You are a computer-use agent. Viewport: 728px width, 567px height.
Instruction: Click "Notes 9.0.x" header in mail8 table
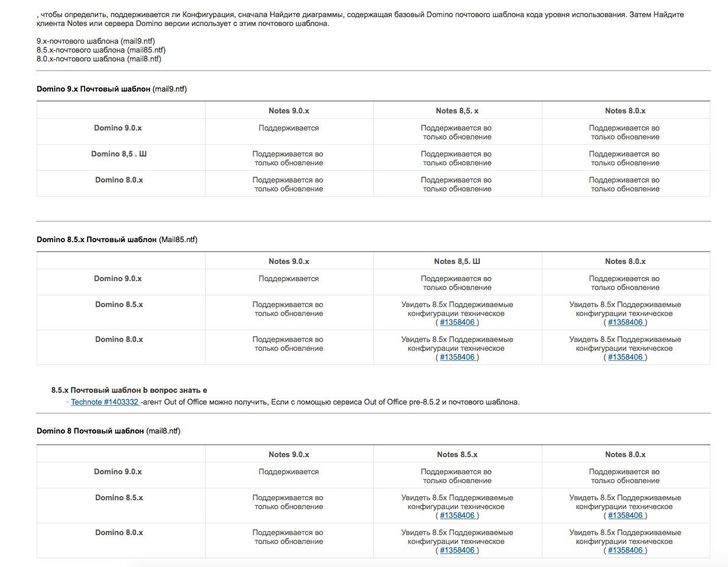(x=289, y=455)
